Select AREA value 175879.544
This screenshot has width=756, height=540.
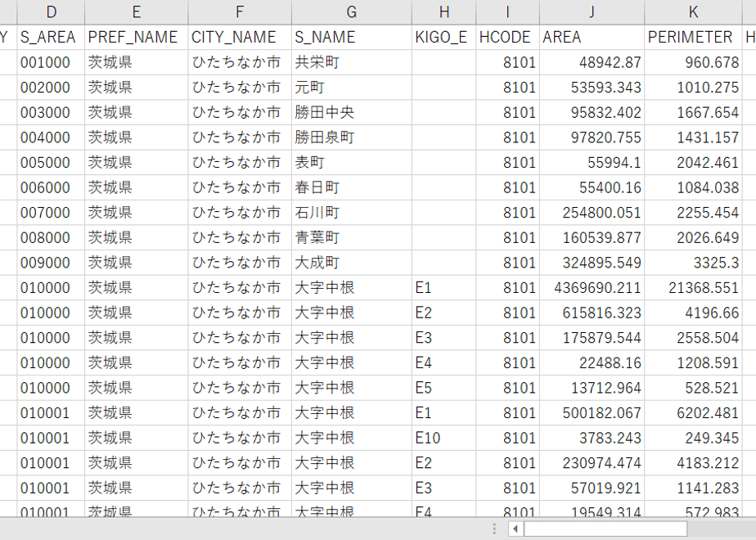coord(592,338)
